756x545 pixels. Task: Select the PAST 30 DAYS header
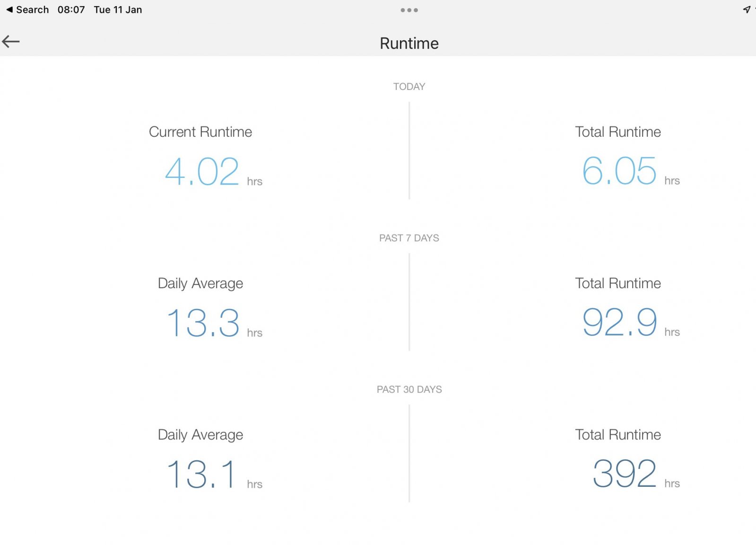[409, 389]
